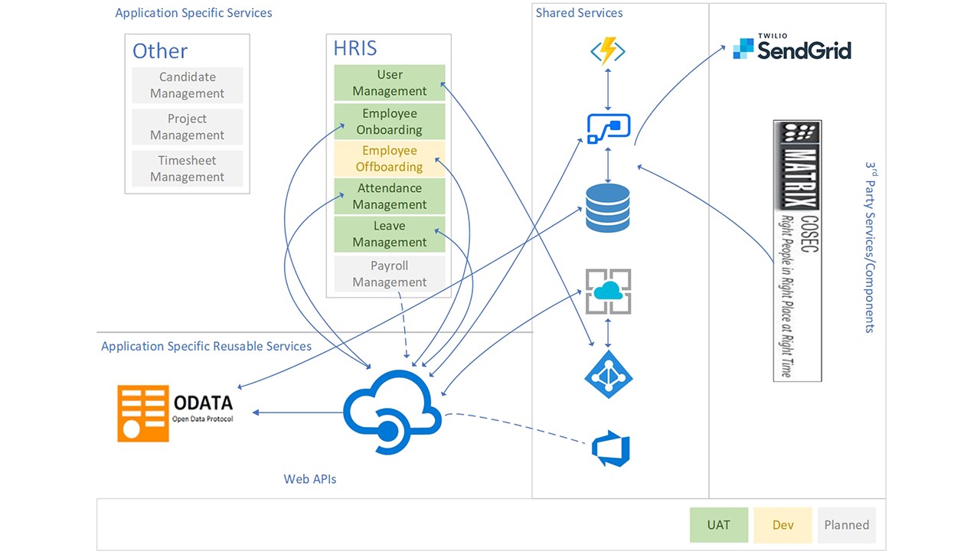The image size is (980, 551).
Task: Select the Timesheet Management box
Action: coord(188,168)
